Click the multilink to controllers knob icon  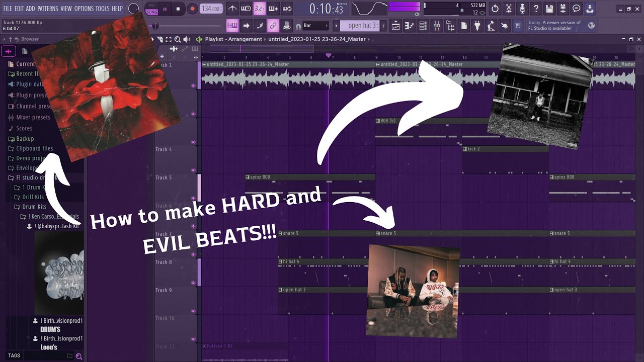pyautogui.click(x=286, y=26)
